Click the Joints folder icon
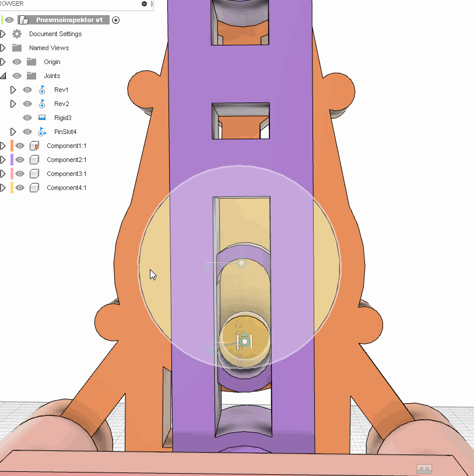Viewport: 474px width, 476px height. click(31, 76)
